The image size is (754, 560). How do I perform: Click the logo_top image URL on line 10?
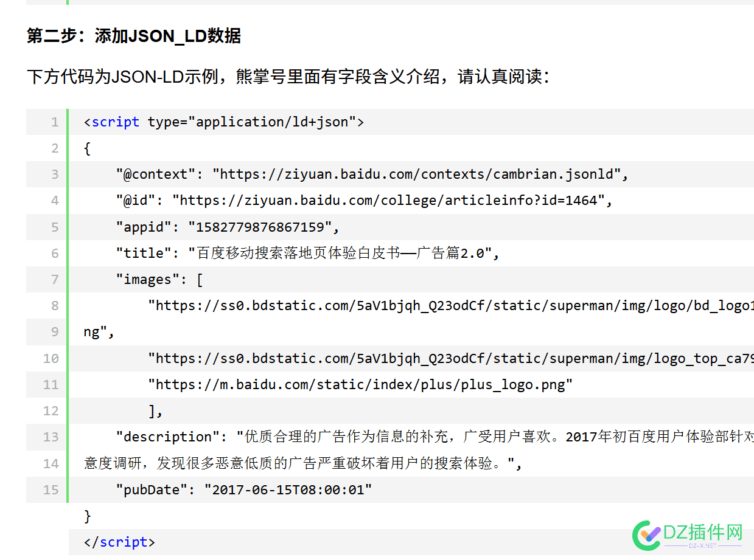point(451,359)
